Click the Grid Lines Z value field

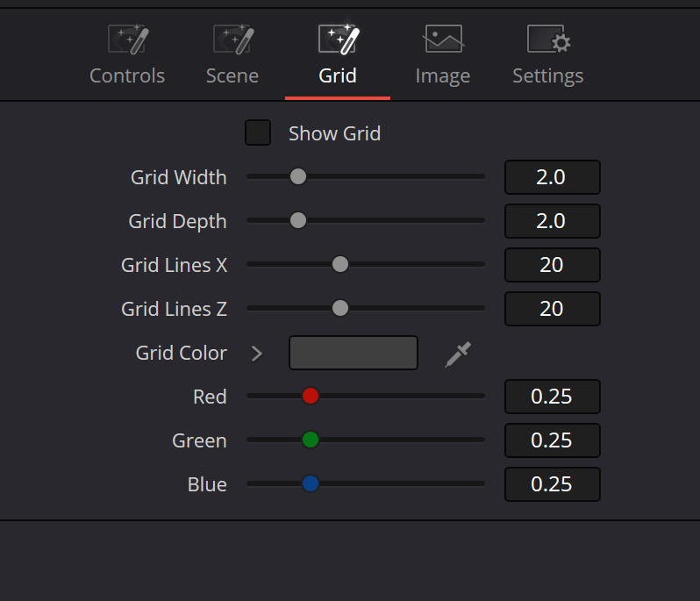(x=553, y=309)
